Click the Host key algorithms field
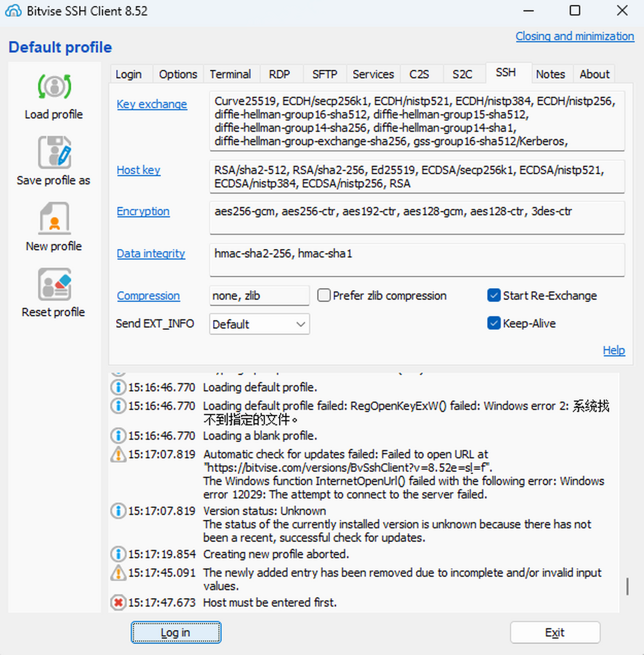 [417, 176]
